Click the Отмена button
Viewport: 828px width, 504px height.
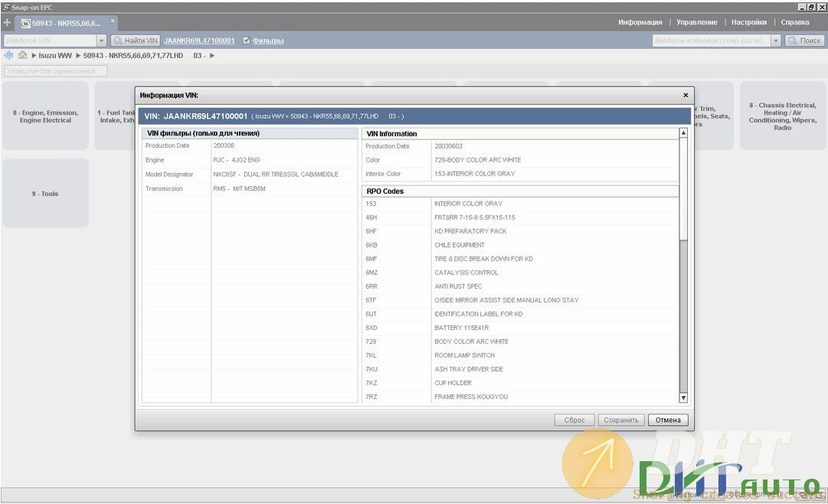668,420
